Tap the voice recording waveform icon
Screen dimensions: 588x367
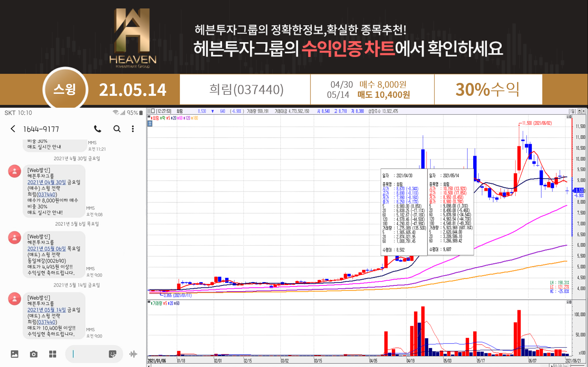[133, 354]
